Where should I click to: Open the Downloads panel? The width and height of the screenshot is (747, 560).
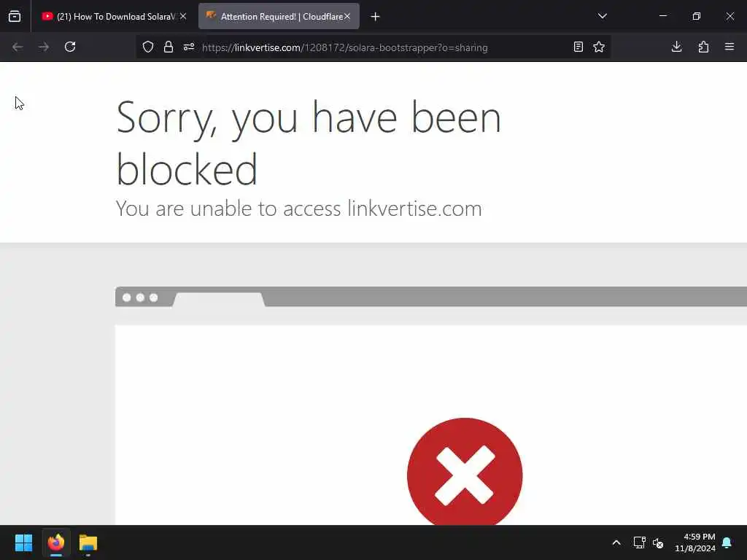point(676,47)
